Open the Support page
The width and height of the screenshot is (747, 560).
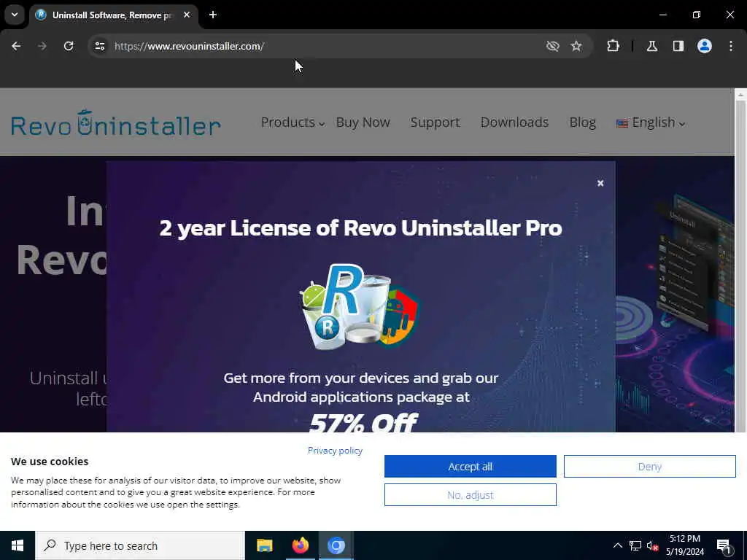coord(435,122)
